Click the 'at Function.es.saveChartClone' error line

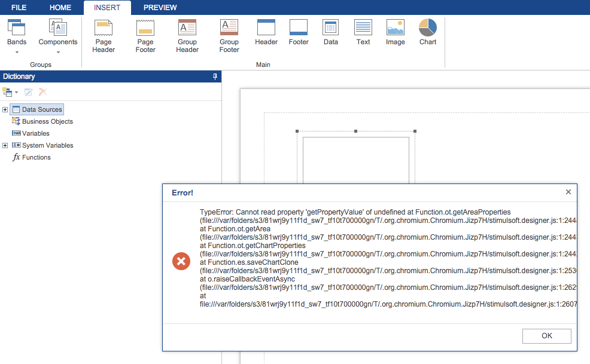[x=249, y=262]
